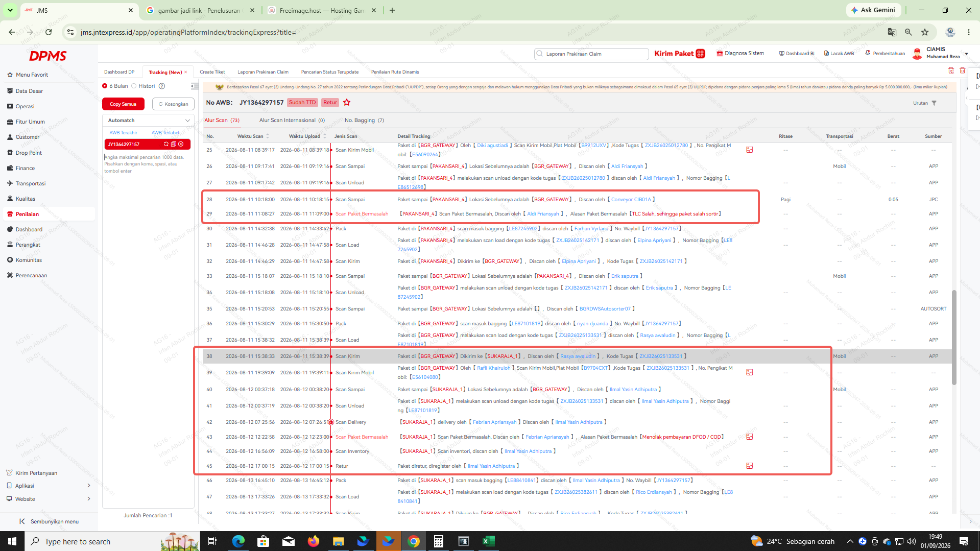Click the favorite star next to Retur
The image size is (980, 551).
click(347, 103)
